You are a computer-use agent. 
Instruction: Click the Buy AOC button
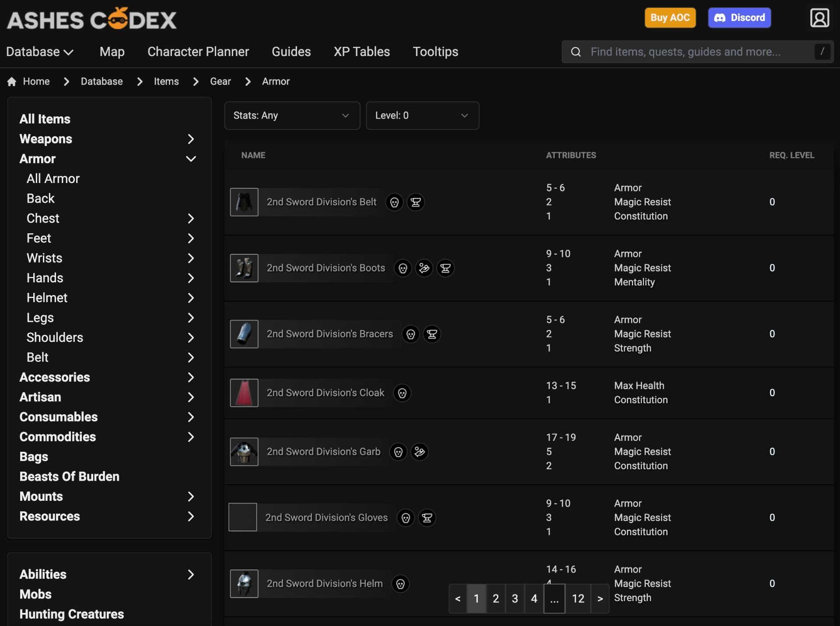coord(669,18)
